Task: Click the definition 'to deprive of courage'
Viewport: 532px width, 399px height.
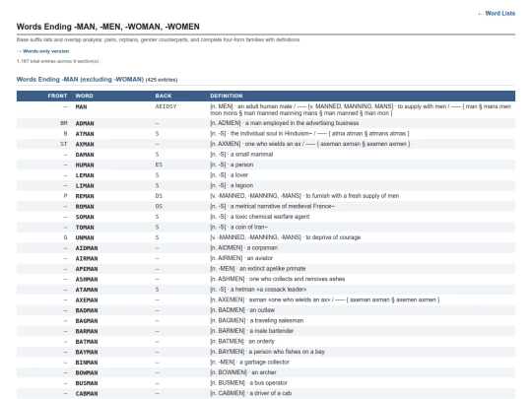Action: [x=333, y=237]
